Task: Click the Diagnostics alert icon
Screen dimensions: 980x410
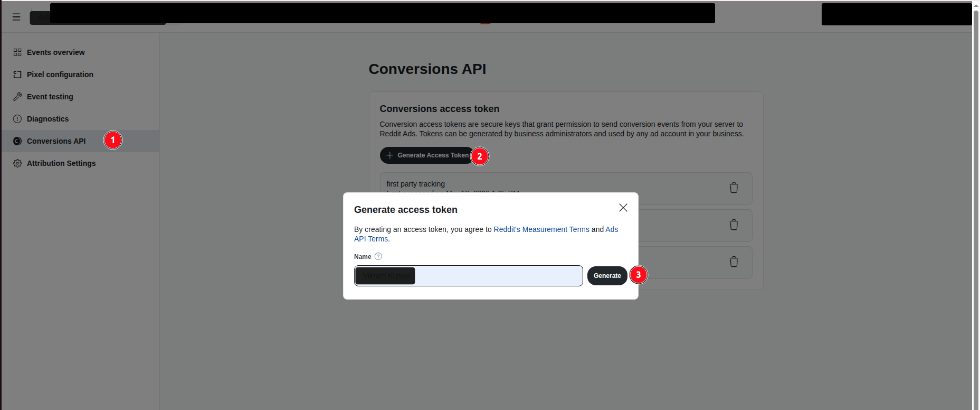Action: 17,119
